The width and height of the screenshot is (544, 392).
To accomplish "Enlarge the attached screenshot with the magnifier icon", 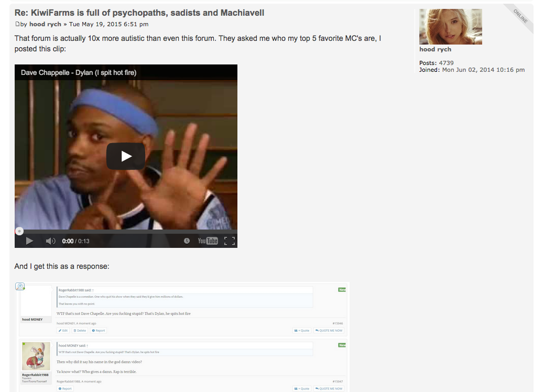I will (20, 286).
